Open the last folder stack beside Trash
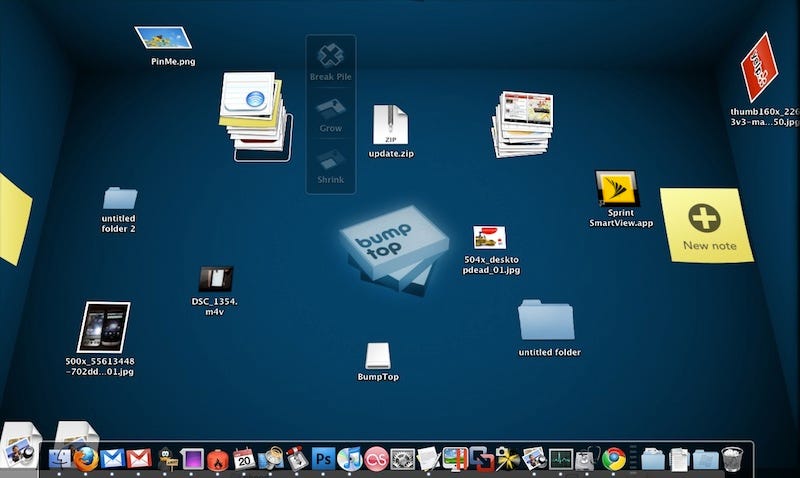 pos(706,459)
